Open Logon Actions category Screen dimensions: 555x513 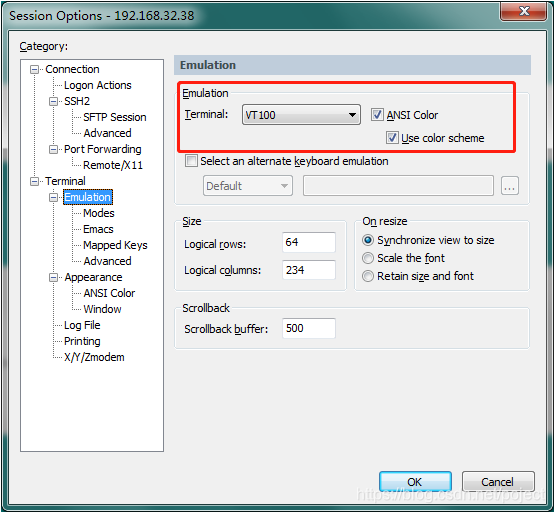click(98, 85)
